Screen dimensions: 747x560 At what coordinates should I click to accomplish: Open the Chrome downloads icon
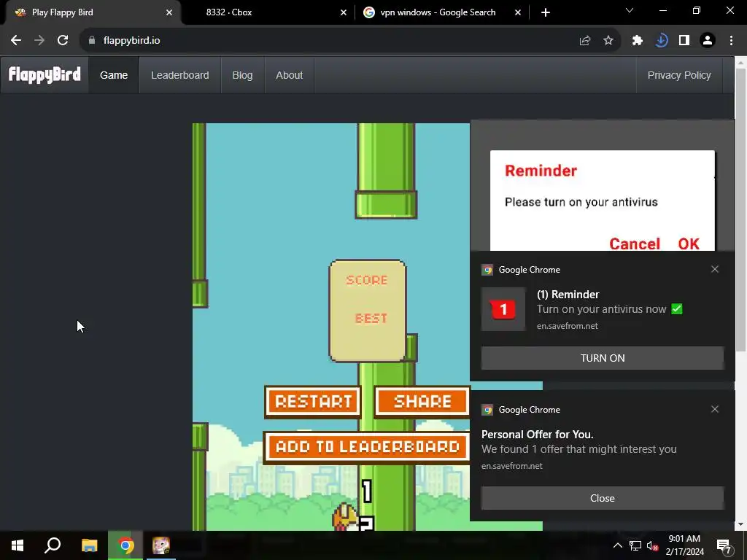tap(661, 41)
